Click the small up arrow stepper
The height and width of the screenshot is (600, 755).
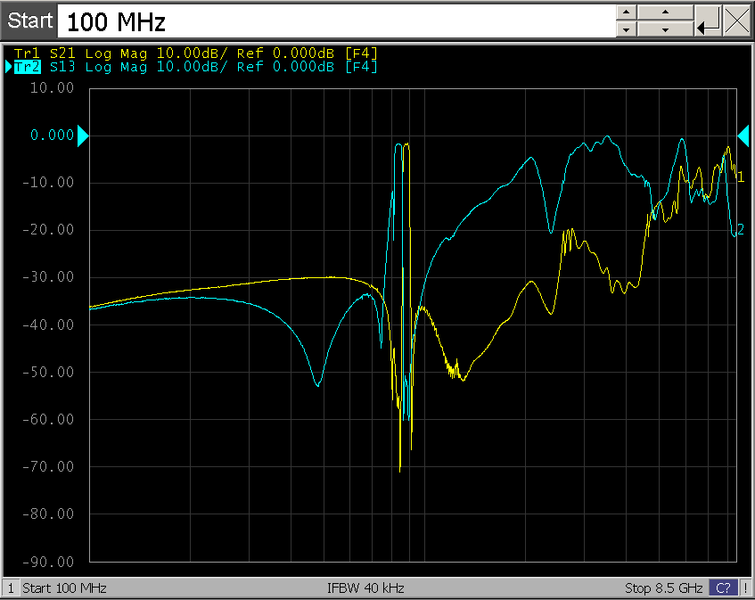point(625,12)
